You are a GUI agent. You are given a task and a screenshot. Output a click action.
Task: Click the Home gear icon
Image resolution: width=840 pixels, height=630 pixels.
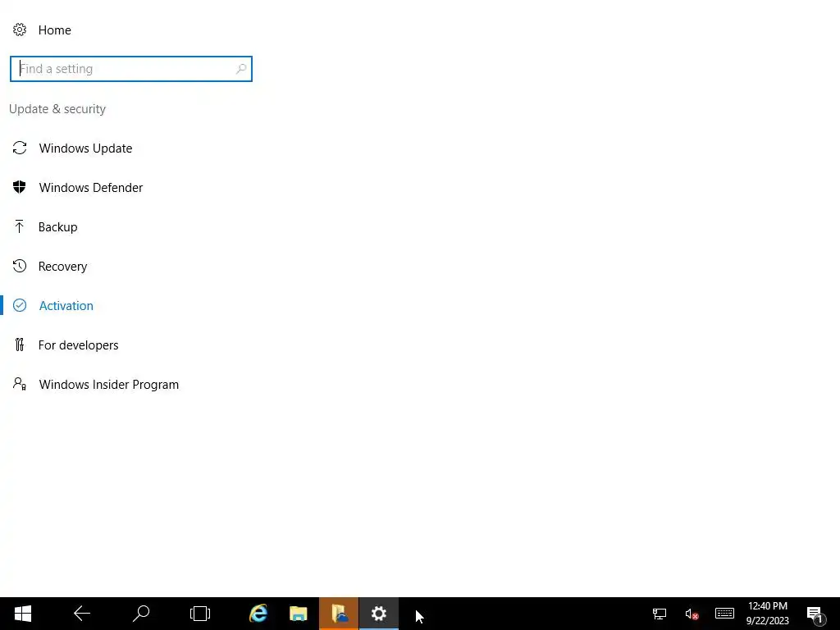20,30
